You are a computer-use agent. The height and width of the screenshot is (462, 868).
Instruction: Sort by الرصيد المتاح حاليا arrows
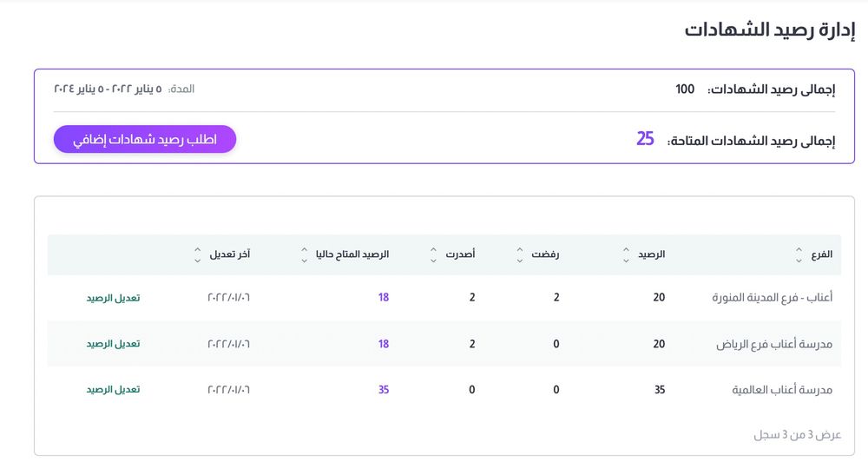coord(304,254)
